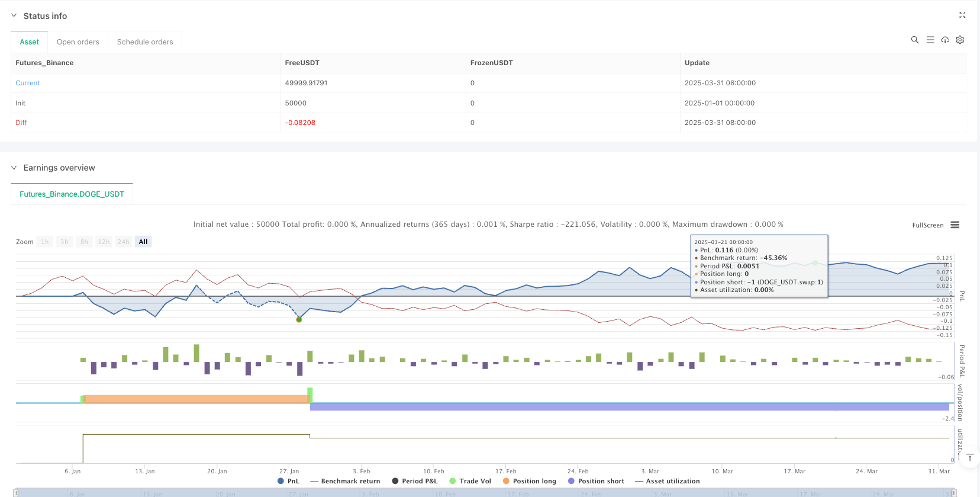Collapse the Status info section
Viewport: 980px width, 497px height.
14,16
